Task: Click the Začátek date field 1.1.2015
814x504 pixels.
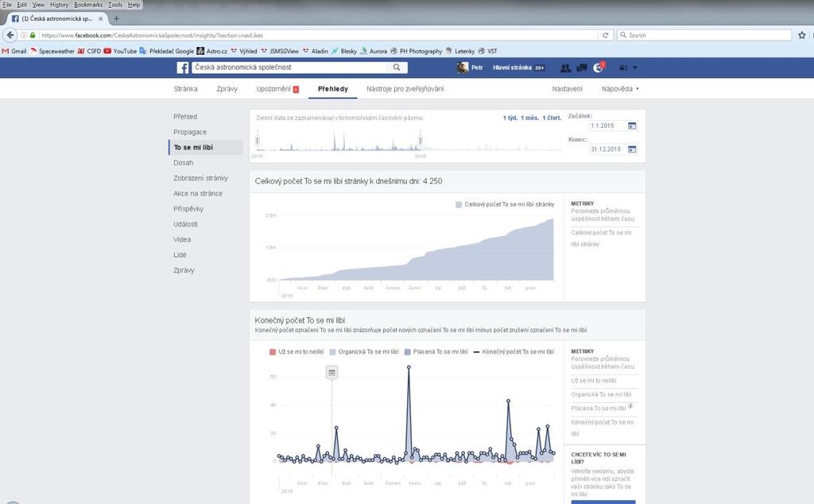Action: pos(607,126)
